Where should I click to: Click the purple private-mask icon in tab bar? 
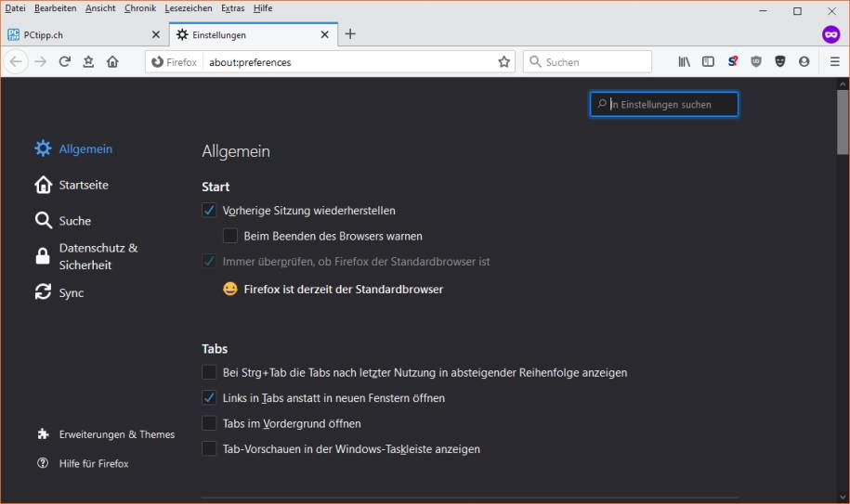(830, 34)
